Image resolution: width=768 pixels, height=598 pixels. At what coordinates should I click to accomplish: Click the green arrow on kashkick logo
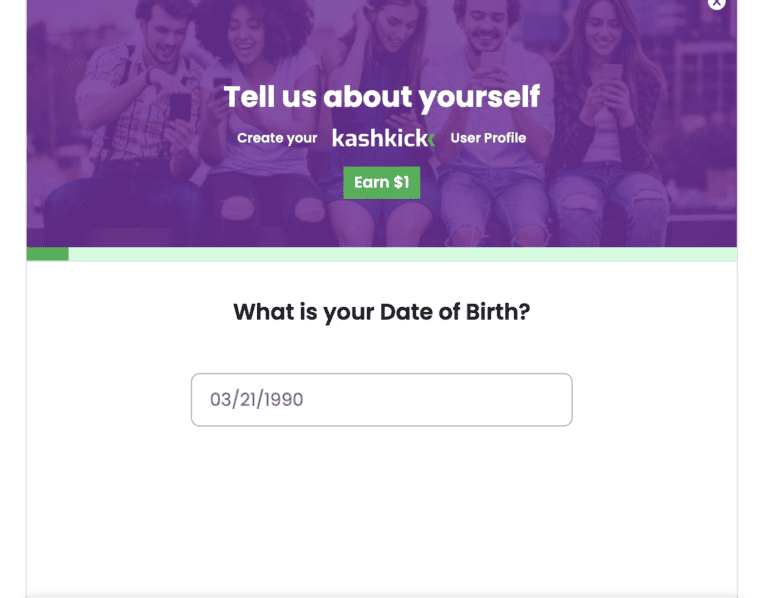coord(431,141)
